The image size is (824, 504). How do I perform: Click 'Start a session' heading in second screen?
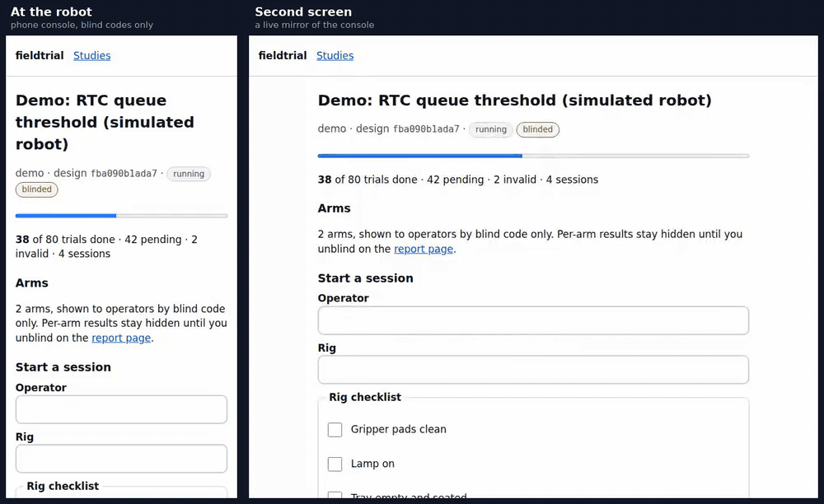[x=365, y=278]
